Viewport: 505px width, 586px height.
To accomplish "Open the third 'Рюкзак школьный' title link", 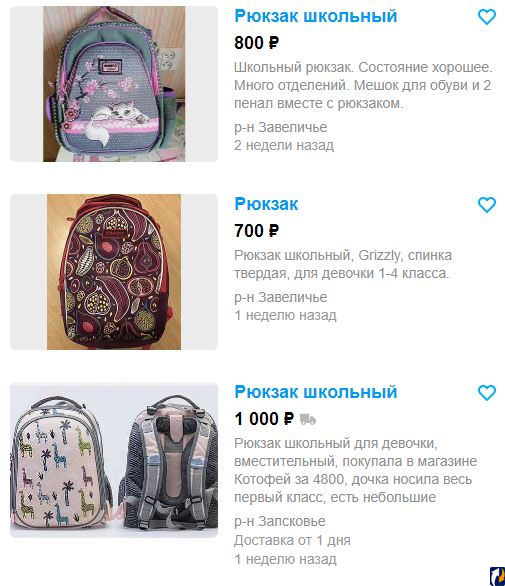I will [315, 392].
